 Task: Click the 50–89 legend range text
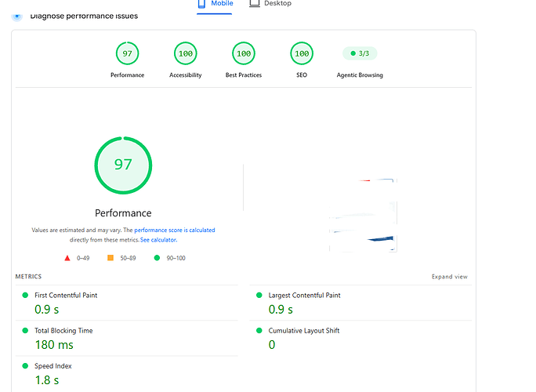pos(128,258)
